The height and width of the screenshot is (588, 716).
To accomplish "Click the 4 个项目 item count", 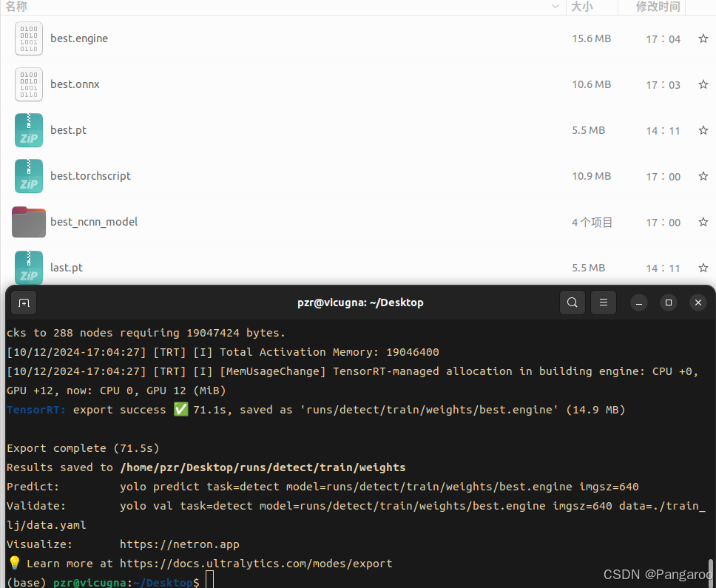I will [592, 223].
